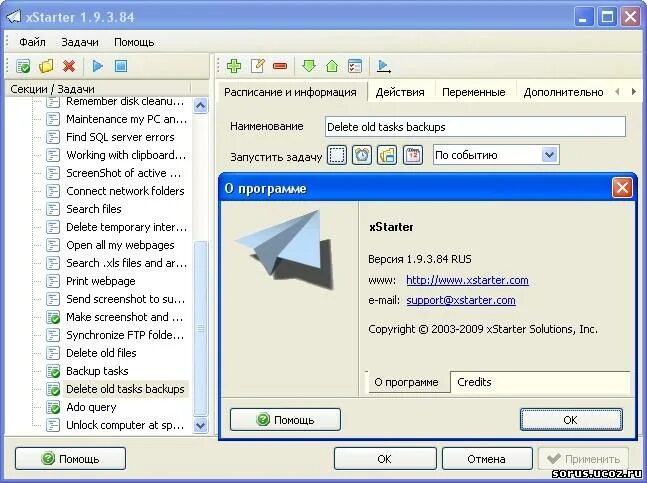Switch to Переменные tab
Screen dimensions: 647x483
[x=473, y=92]
